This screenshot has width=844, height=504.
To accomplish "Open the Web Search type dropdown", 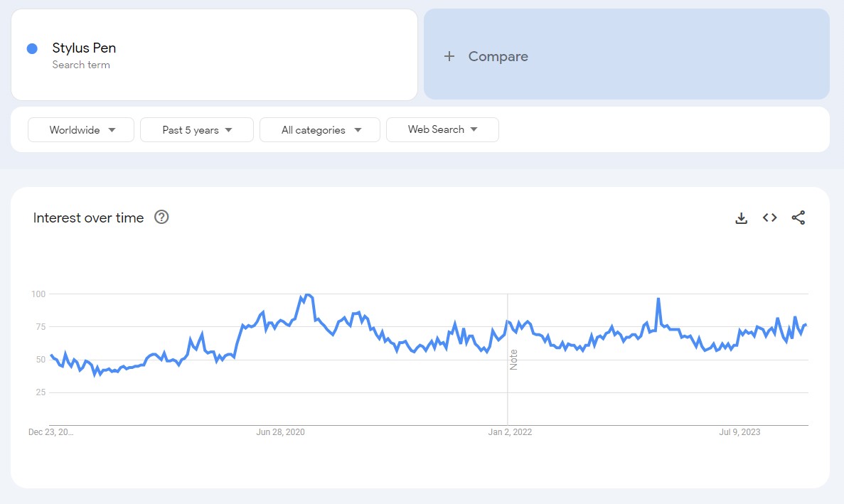I will [x=442, y=130].
